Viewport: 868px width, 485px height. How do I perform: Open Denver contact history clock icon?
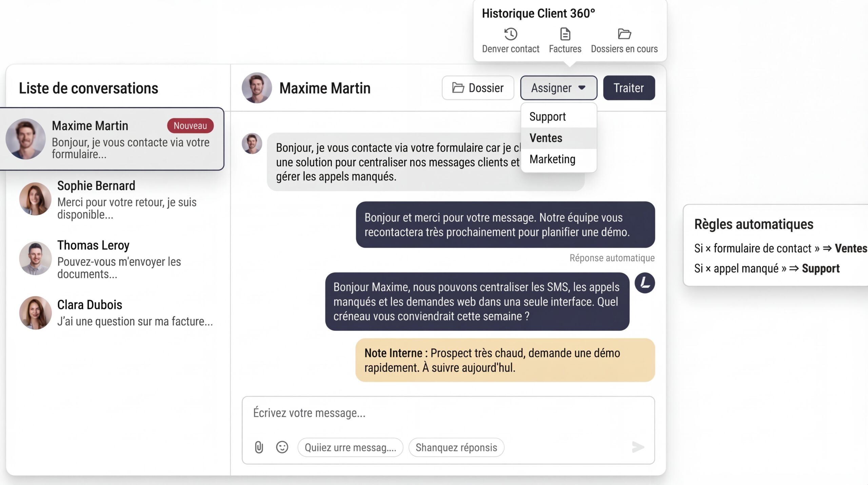click(x=510, y=34)
